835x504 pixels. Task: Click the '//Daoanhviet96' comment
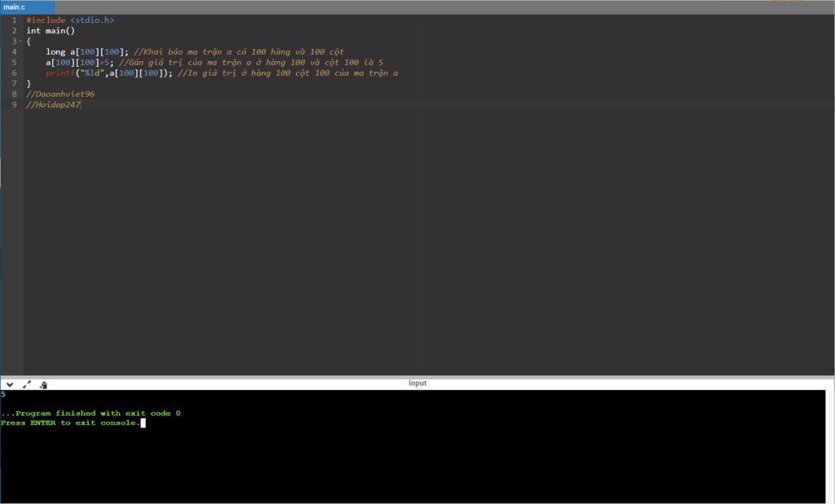coord(60,94)
